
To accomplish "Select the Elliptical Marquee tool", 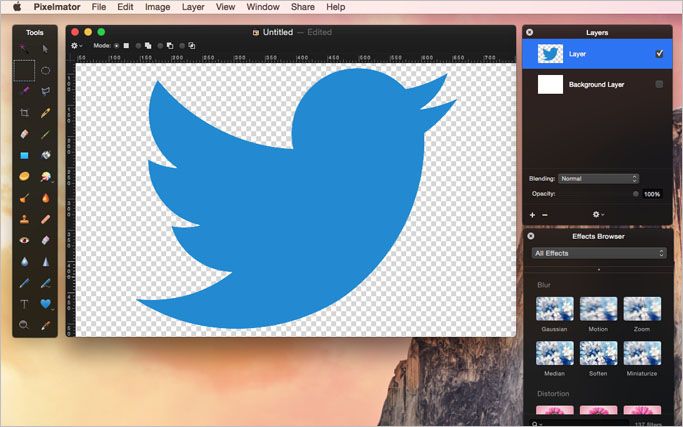I will coord(45,71).
